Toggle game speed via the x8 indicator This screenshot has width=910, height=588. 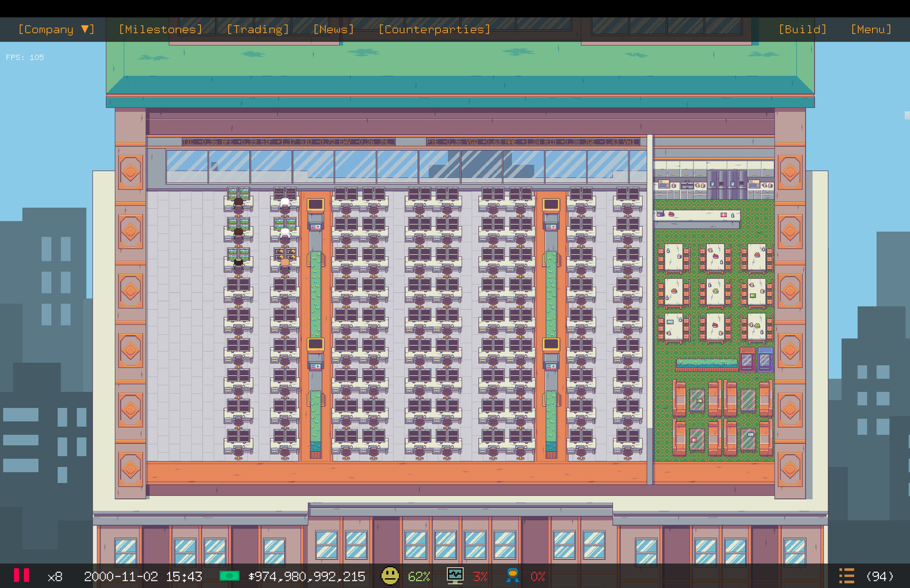pos(54,575)
